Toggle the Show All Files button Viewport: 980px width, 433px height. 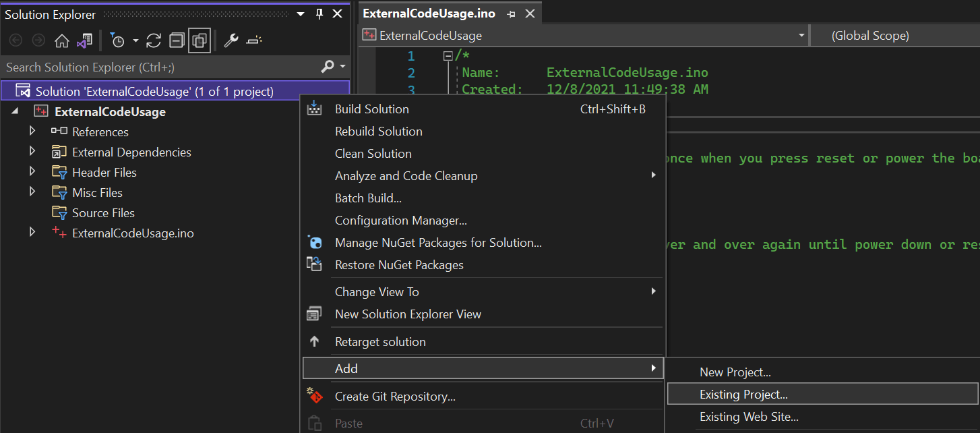click(x=200, y=40)
